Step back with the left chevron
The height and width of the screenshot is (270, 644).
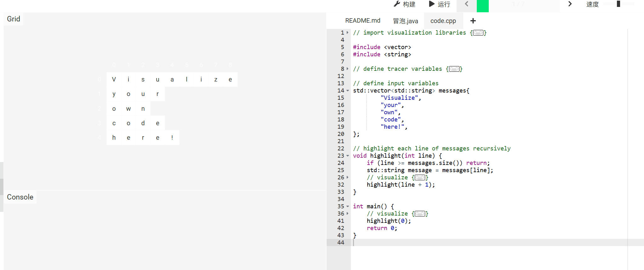coord(466,4)
